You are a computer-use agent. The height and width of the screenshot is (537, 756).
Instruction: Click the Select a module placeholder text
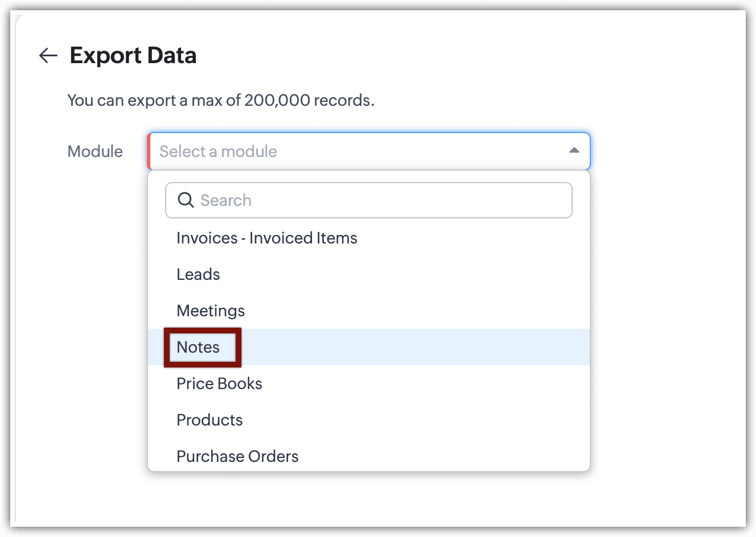[x=218, y=151]
